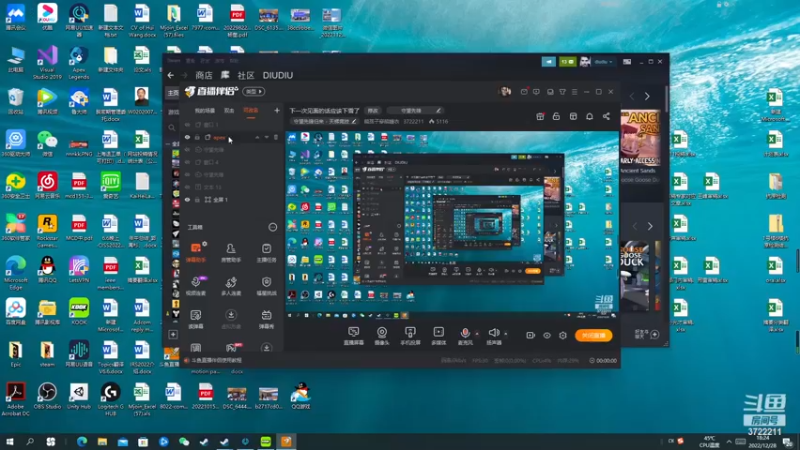Click the record video icon beside 关闭直播
The height and width of the screenshot is (450, 800).
click(x=531, y=335)
